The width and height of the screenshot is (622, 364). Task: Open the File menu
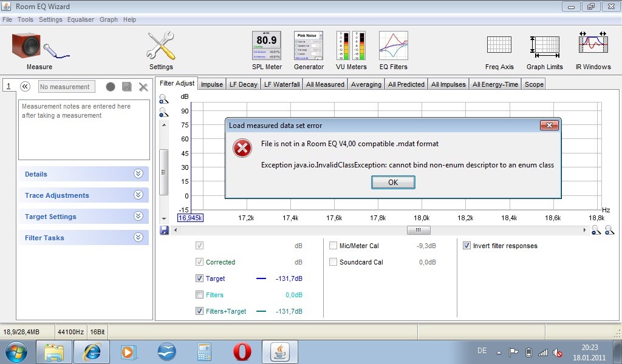tap(7, 19)
